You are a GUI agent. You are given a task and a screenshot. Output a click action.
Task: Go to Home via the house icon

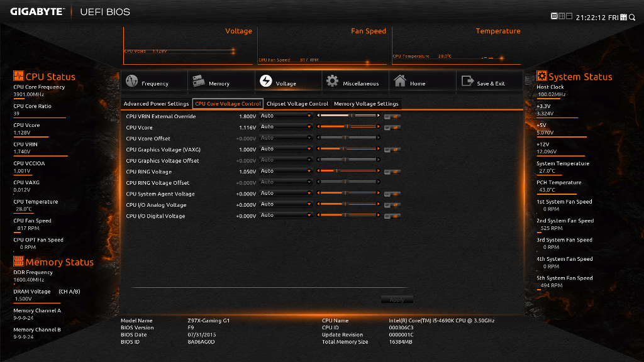pos(399,81)
